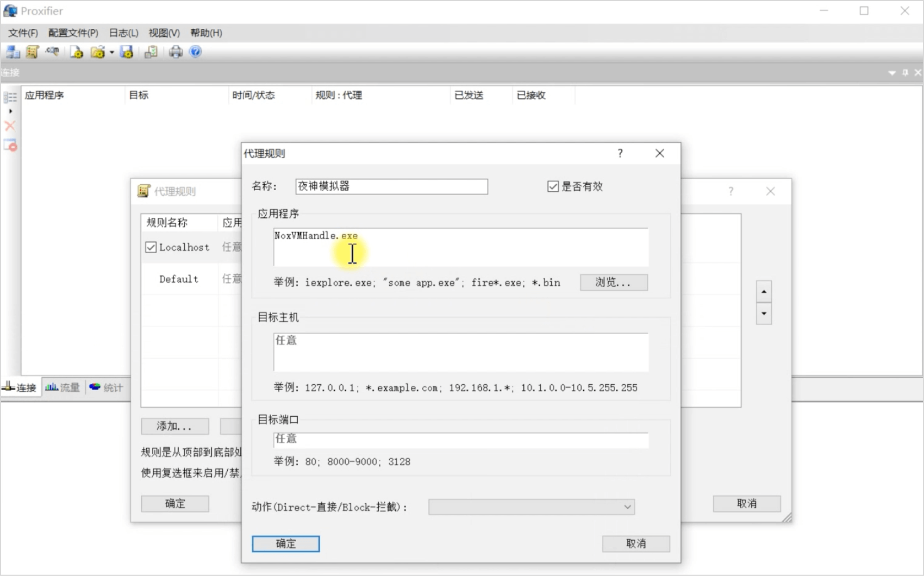The image size is (924, 576).
Task: Click 确定 in the background rules dialog
Action: pyautogui.click(x=175, y=504)
